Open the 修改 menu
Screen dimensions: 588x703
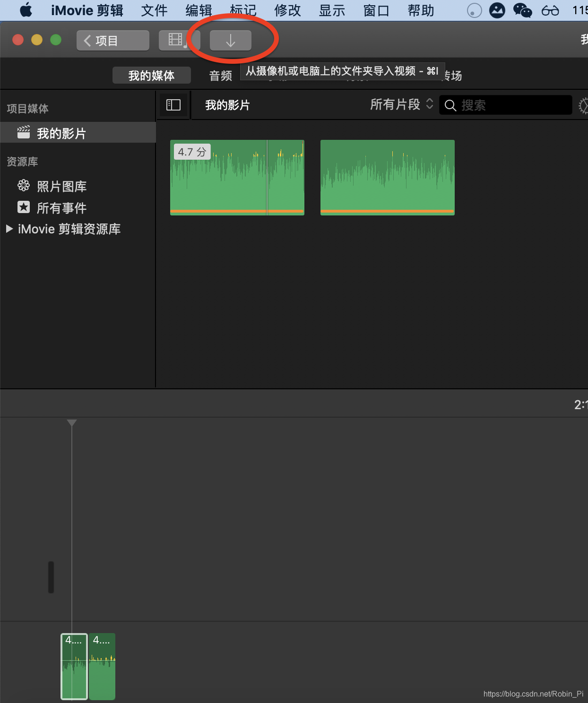[x=287, y=10]
